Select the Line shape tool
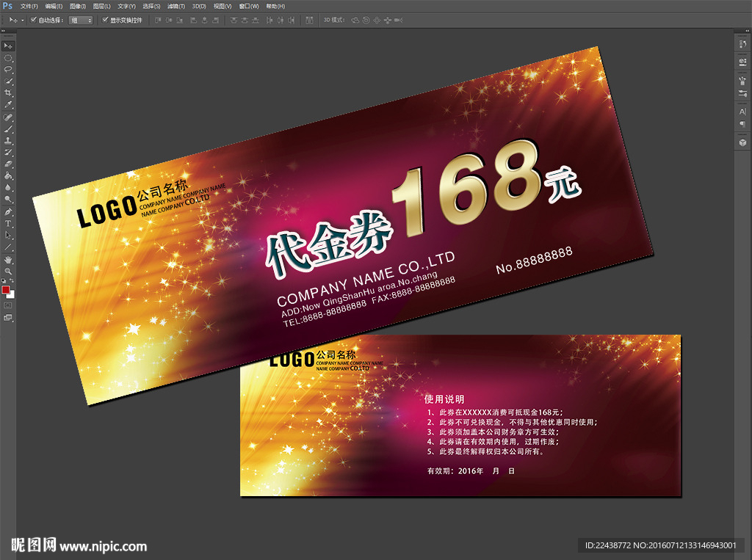Viewport: 752px width, 560px height. [x=8, y=247]
